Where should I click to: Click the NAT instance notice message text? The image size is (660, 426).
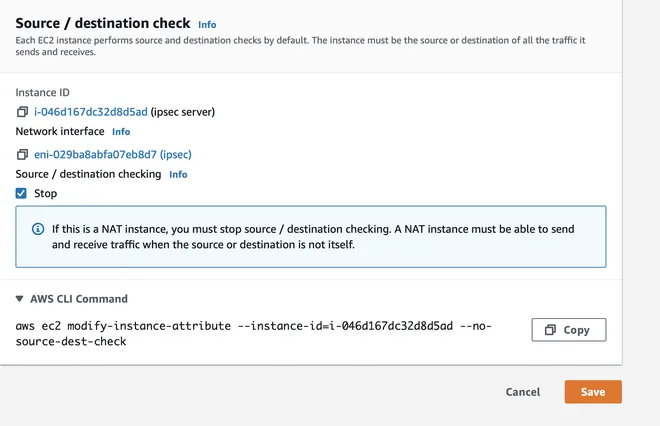313,237
